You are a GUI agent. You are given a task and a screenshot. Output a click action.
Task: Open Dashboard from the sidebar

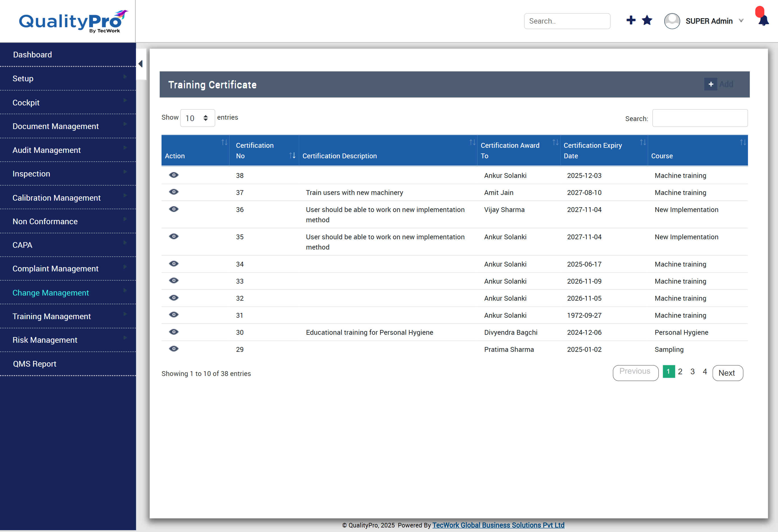pos(32,55)
